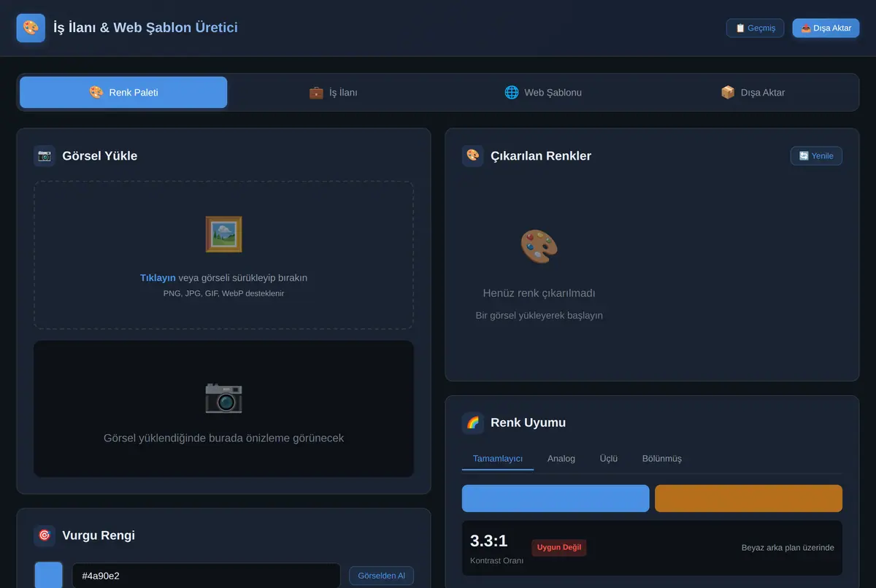Click the app title İş İlanı & Web Şablon Üretici
The width and height of the screenshot is (876, 588).
tap(145, 28)
